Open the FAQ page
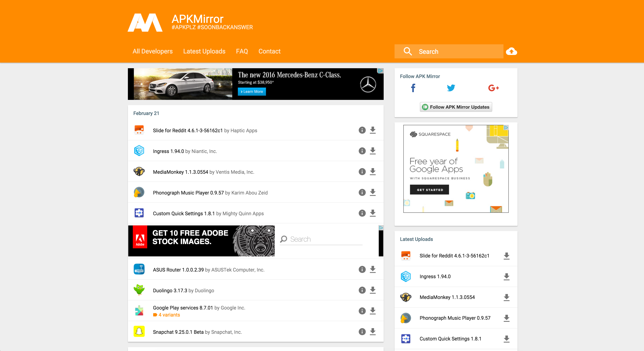 [242, 51]
